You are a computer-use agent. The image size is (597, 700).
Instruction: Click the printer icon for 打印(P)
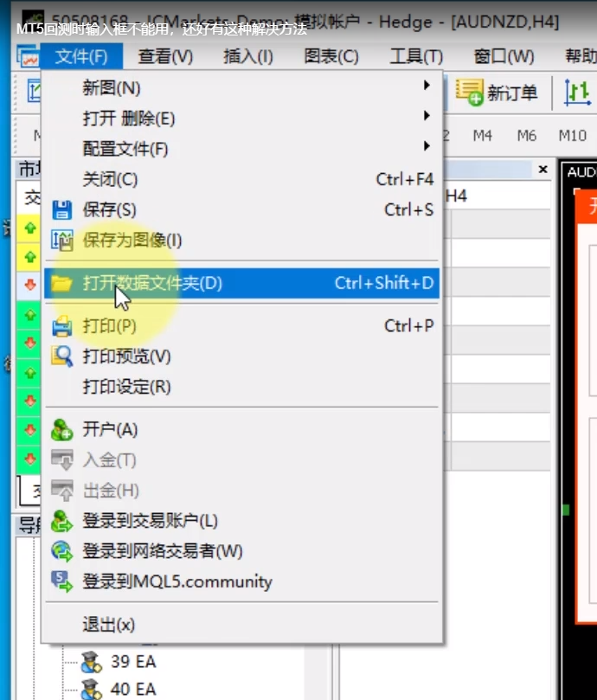[61, 326]
